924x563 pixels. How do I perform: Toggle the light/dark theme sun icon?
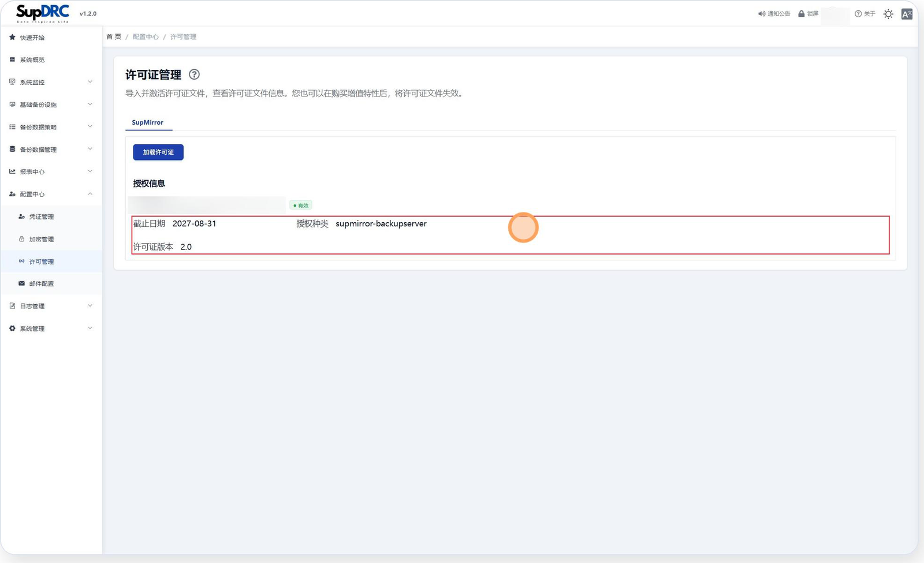tap(888, 14)
